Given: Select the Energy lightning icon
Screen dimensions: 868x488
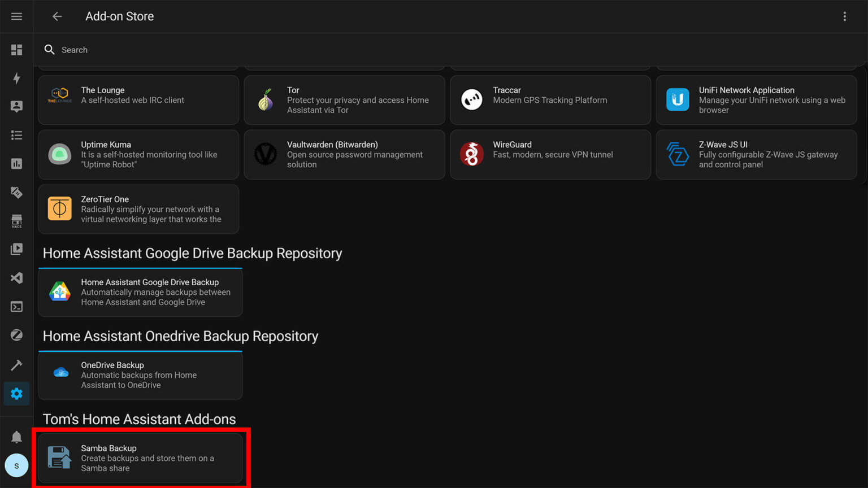Looking at the screenshot, I should (16, 79).
